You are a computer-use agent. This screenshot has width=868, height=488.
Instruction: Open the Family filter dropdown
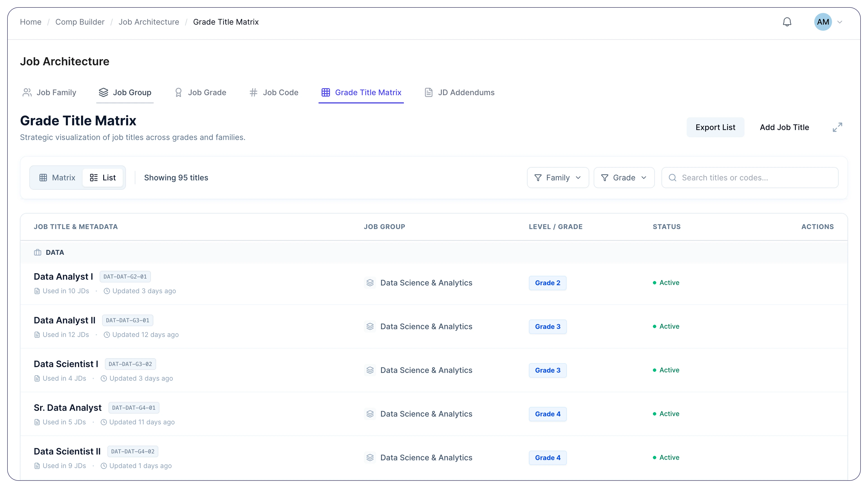558,178
